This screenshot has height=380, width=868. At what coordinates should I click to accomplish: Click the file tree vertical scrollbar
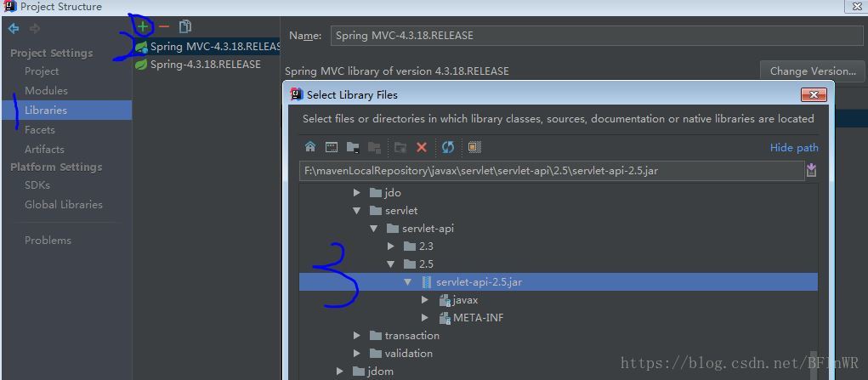814,366
